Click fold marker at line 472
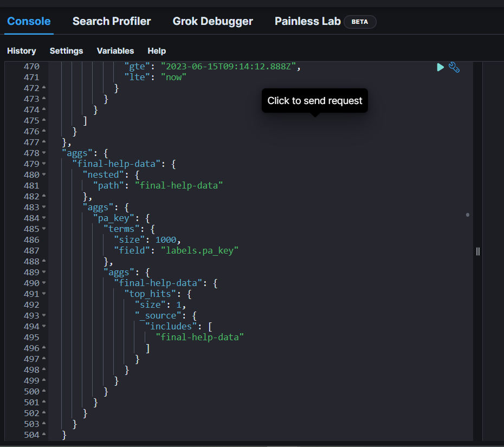The width and height of the screenshot is (504, 447). [x=44, y=87]
